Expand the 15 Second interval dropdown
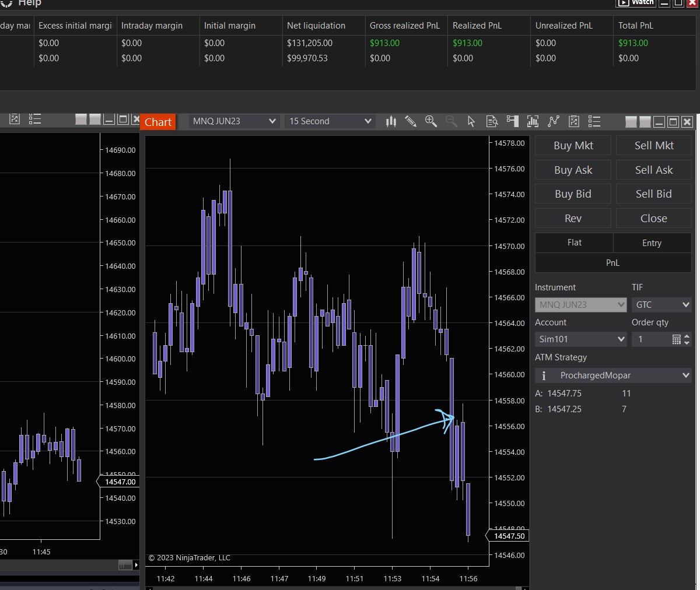The image size is (700, 590). (330, 121)
